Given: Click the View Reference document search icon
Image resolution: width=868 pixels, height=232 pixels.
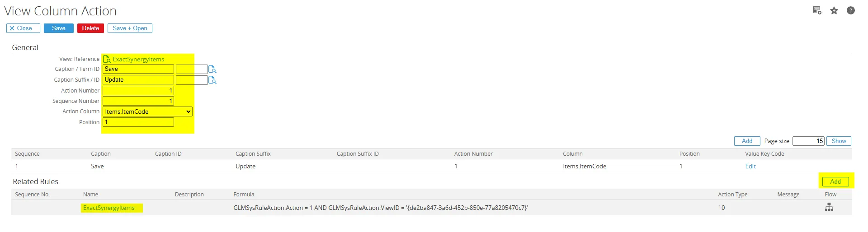Looking at the screenshot, I should (x=107, y=59).
